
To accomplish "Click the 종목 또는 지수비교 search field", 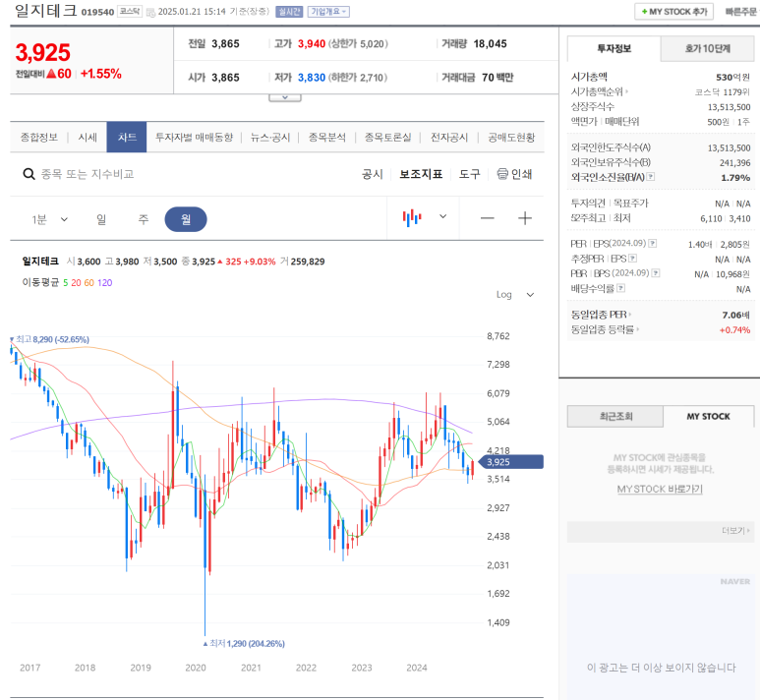I will pos(88,174).
